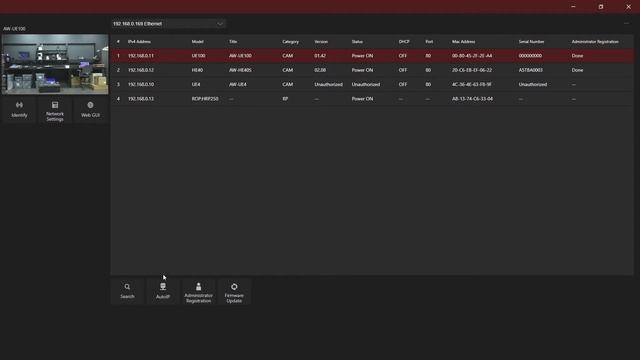Image resolution: width=640 pixels, height=360 pixels.
Task: Click DHCP OFF in the UE4 row
Action: (403, 84)
